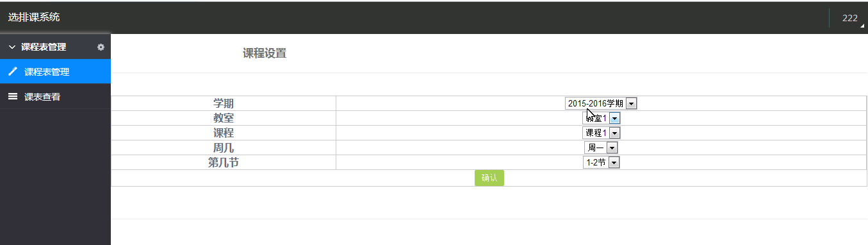Click the 教室 row label

pyautogui.click(x=224, y=118)
